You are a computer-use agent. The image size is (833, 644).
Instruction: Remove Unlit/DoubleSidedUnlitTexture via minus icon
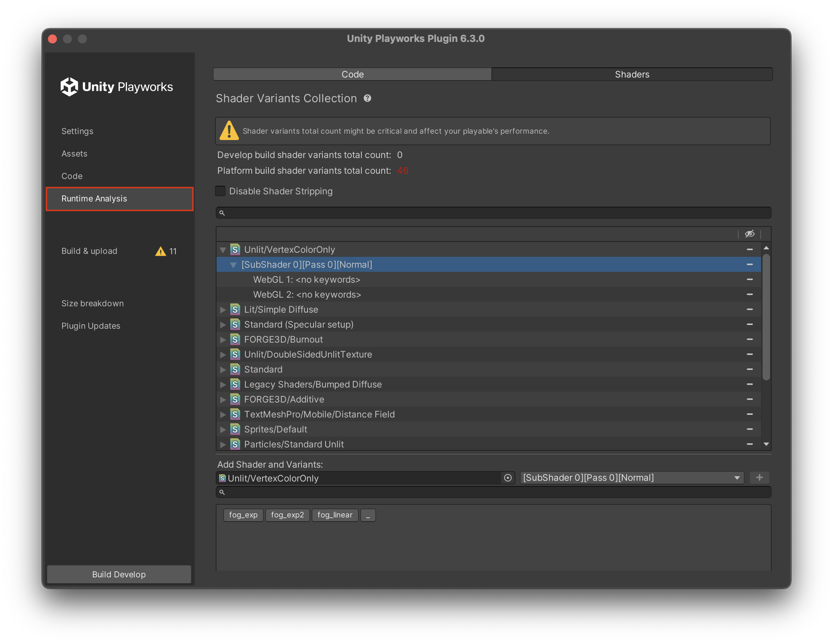pyautogui.click(x=749, y=354)
